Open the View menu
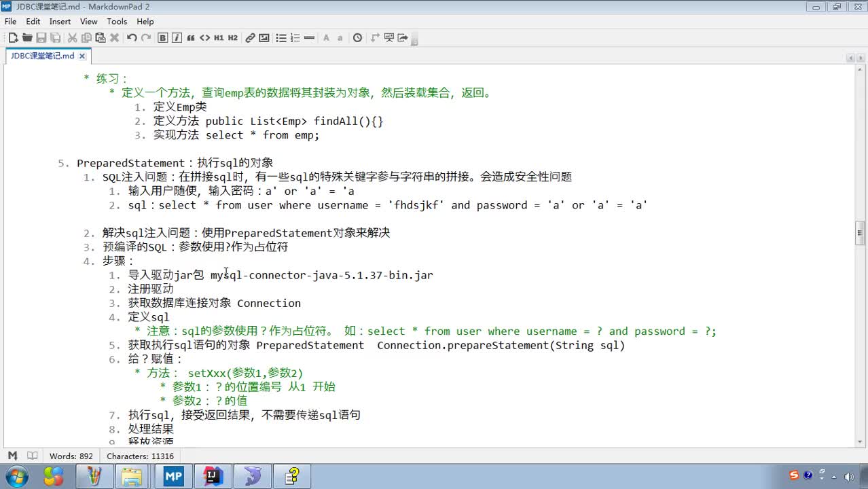The width and height of the screenshot is (868, 489). click(x=89, y=22)
